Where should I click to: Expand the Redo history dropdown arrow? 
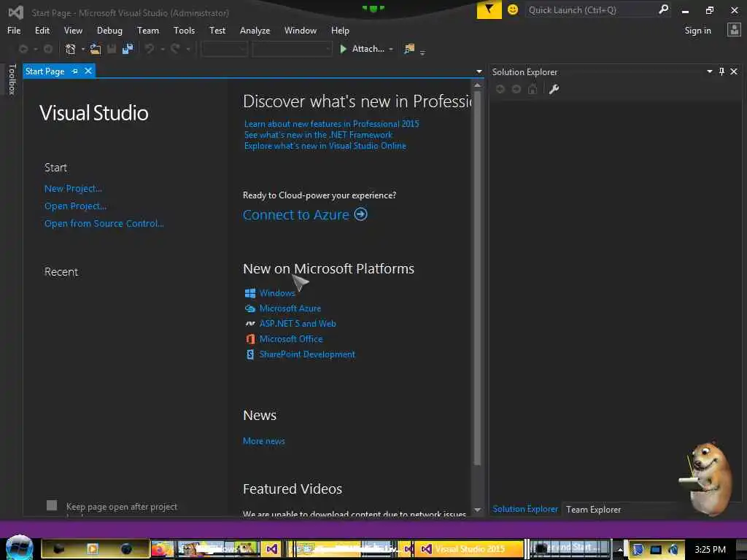pos(188,49)
